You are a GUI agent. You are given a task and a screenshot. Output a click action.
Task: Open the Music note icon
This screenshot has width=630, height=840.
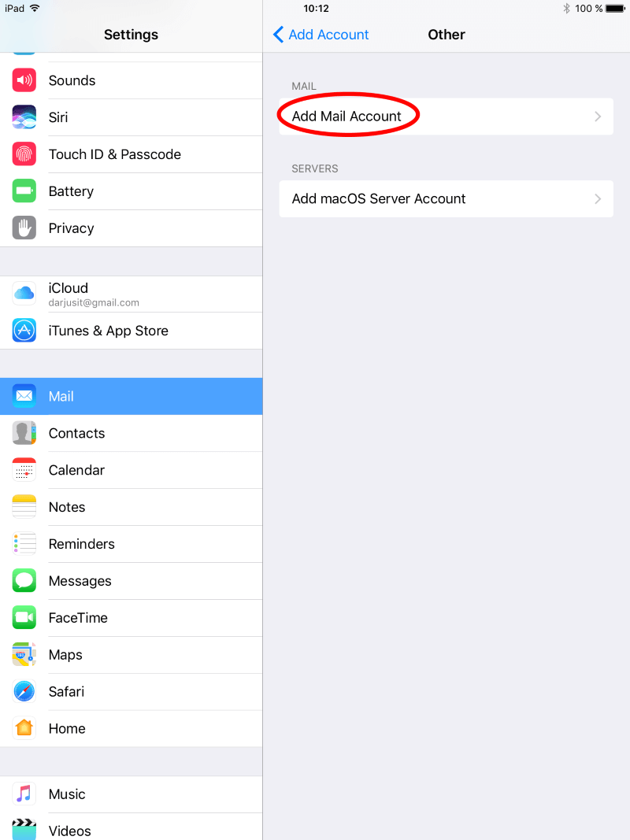(x=24, y=794)
